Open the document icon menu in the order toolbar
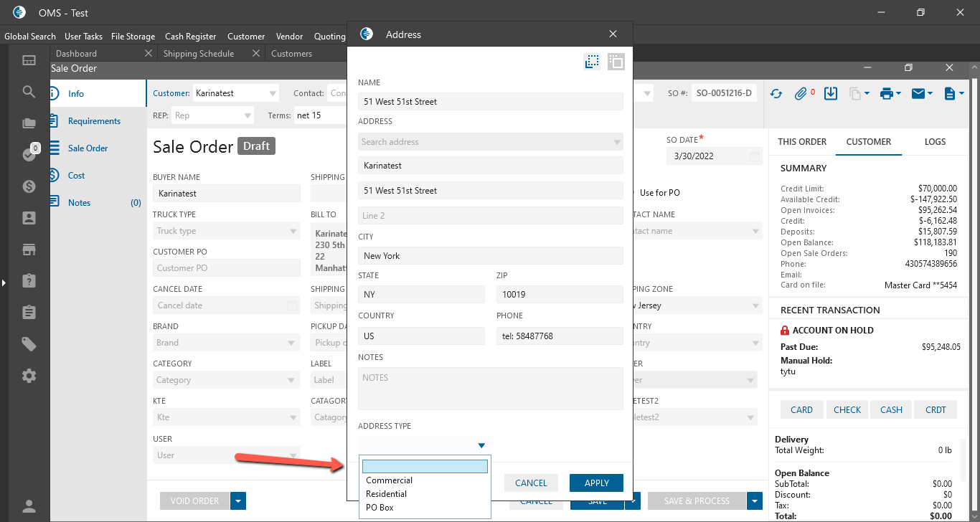980x522 pixels. (x=953, y=93)
